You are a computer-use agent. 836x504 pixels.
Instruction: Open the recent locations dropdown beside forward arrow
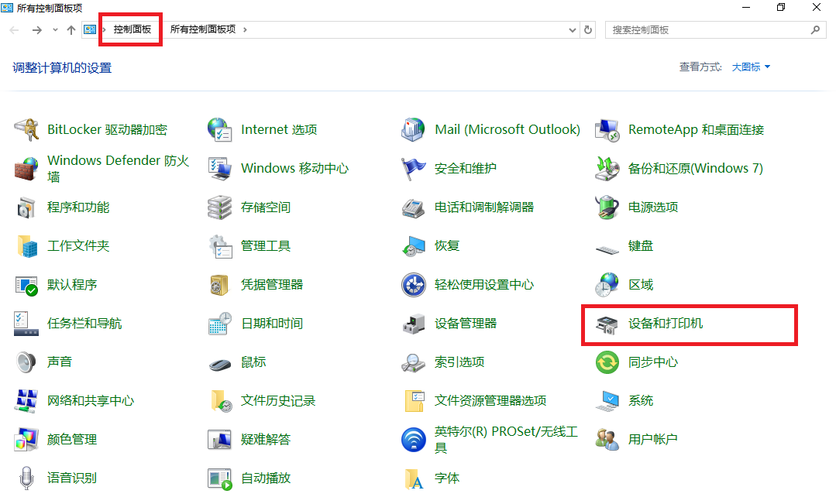click(x=55, y=30)
